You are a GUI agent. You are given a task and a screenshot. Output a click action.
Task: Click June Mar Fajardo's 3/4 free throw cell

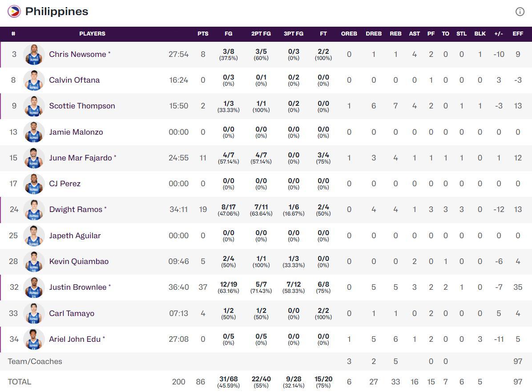pos(323,158)
